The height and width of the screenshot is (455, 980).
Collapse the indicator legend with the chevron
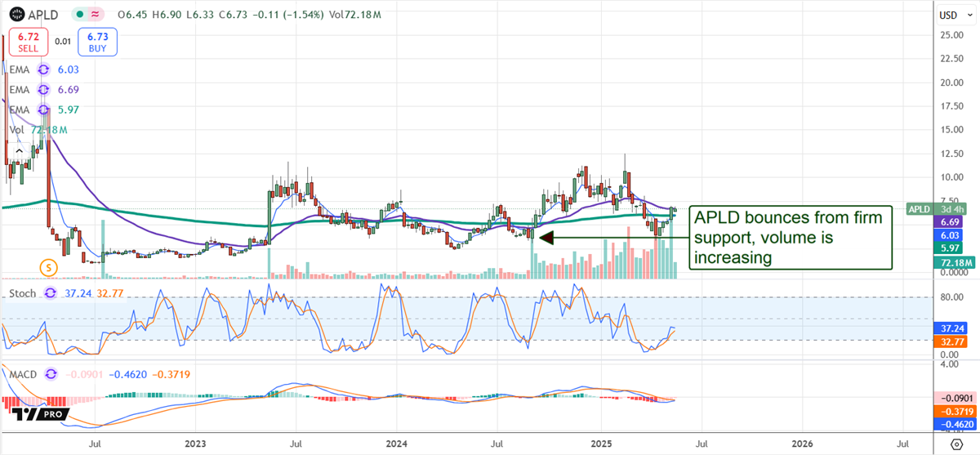(x=18, y=152)
